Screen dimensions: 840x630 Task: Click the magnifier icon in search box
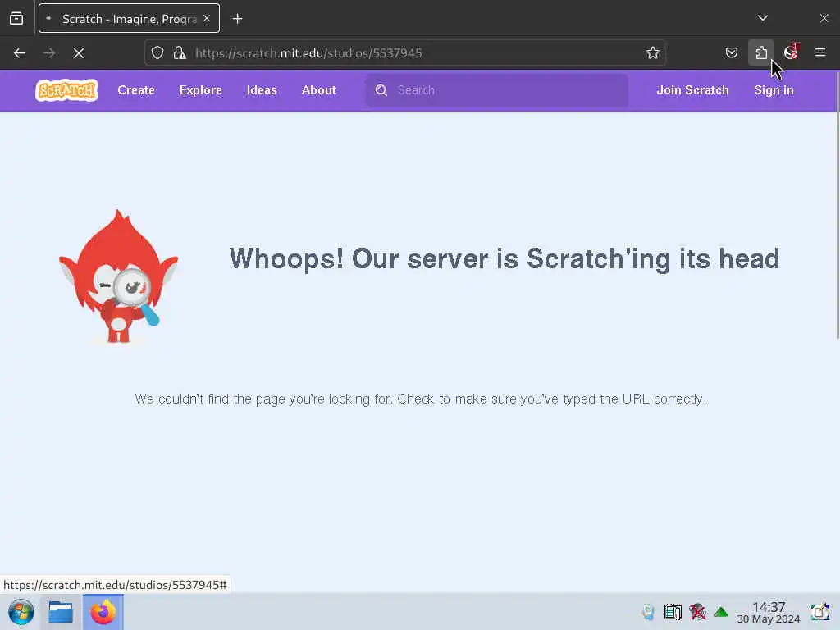(381, 90)
